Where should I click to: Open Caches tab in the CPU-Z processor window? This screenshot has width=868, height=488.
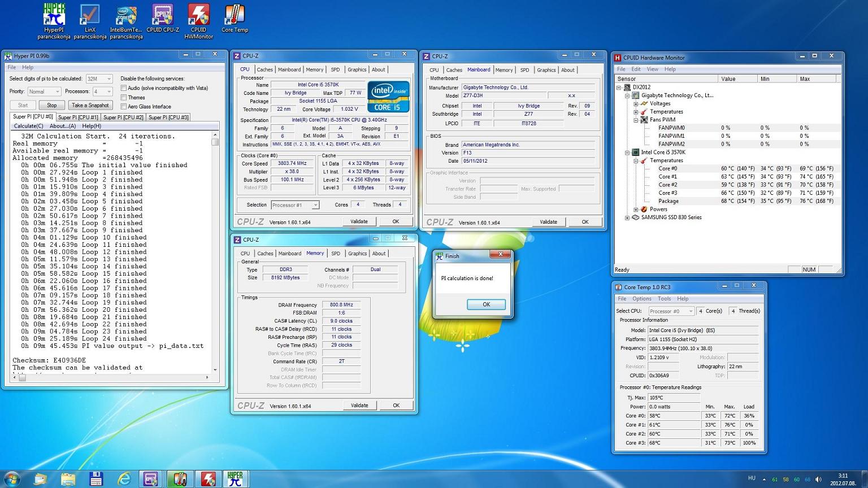pos(264,70)
